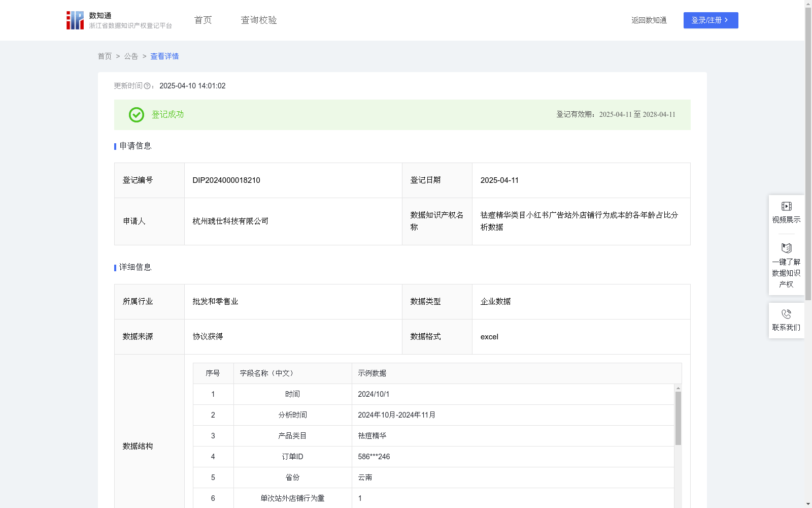
Task: Click the green 登记成功 checkmark icon
Action: [x=136, y=115]
